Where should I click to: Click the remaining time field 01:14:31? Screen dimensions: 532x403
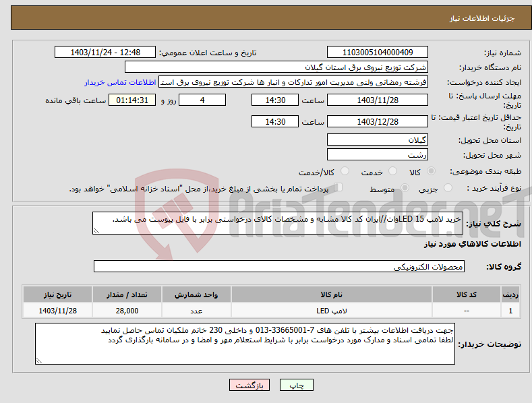tap(132, 100)
